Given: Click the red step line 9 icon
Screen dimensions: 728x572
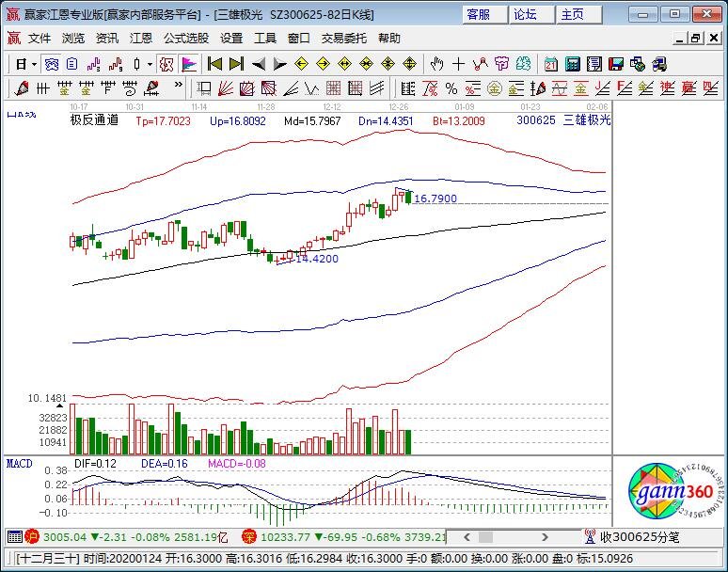Looking at the screenshot, I should click(115, 64).
